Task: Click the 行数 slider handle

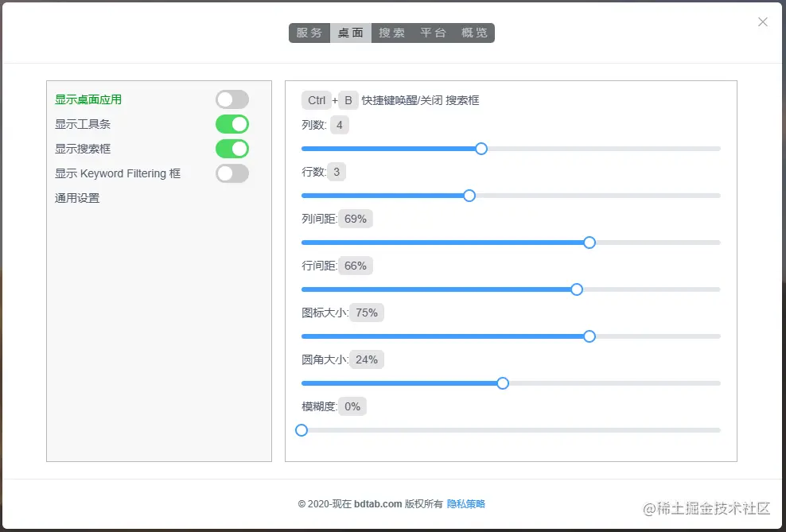Action: pyautogui.click(x=469, y=196)
